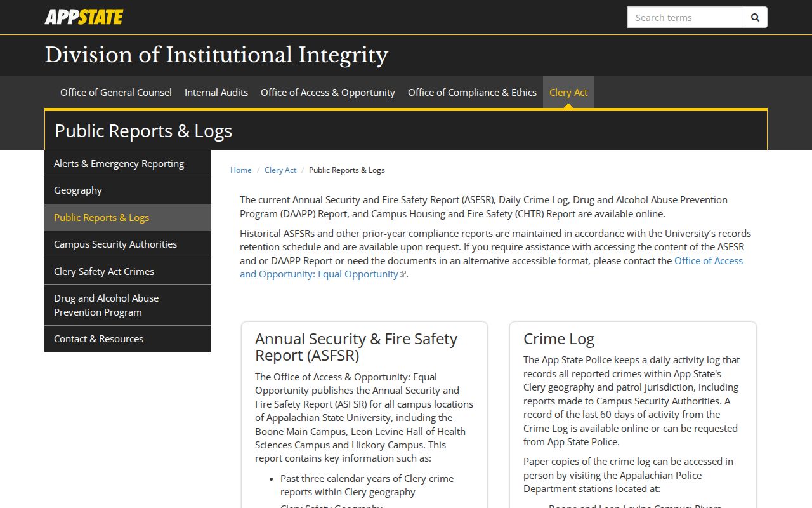
Task: Open Drug and Alcohol Abuse Prevention Program
Action: [x=128, y=305]
